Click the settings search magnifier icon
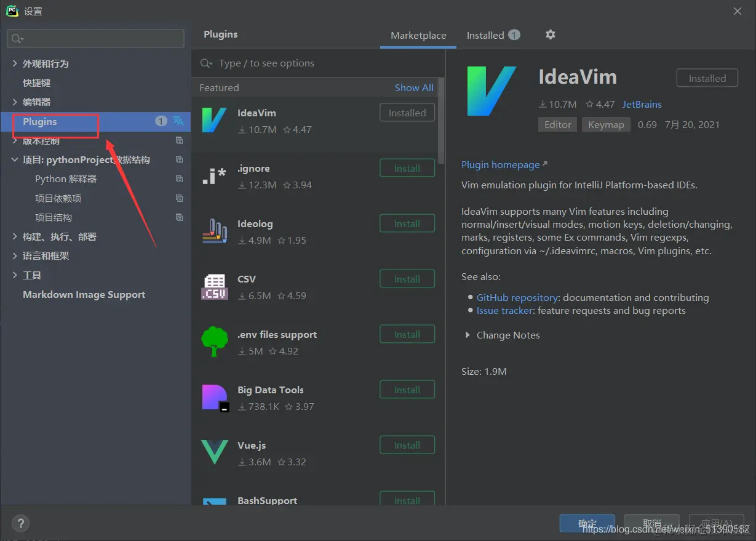The width and height of the screenshot is (756, 541). coord(17,38)
